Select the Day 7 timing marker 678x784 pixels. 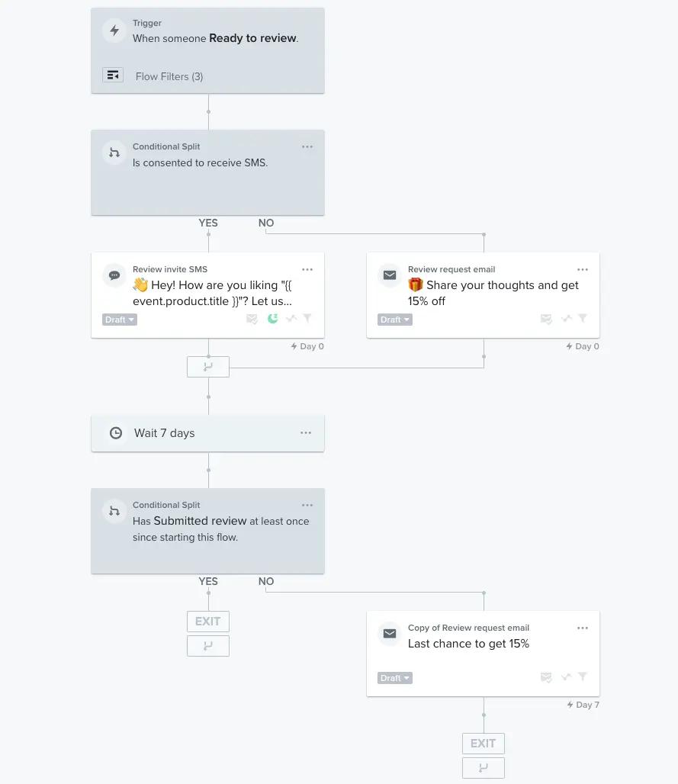[582, 704]
